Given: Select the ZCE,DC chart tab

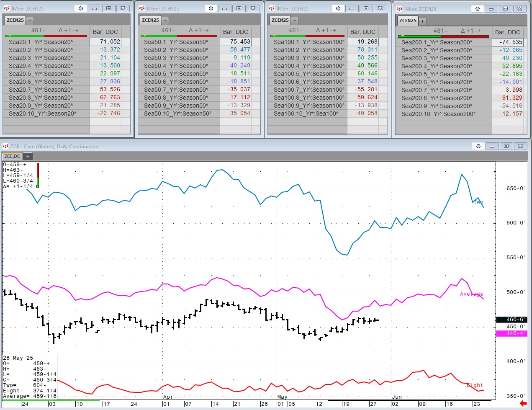Looking at the screenshot, I should tap(12, 156).
